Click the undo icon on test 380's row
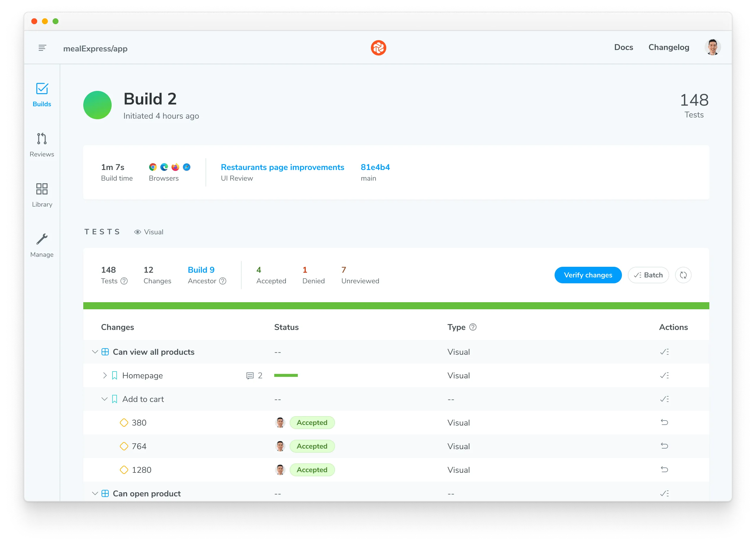Viewport: 756px width, 543px height. tap(665, 422)
